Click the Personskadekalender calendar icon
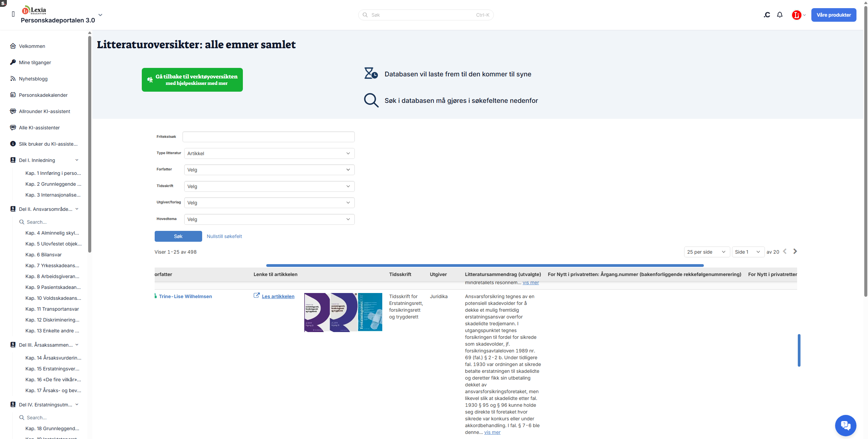Viewport: 868px width, 439px height. [x=13, y=95]
